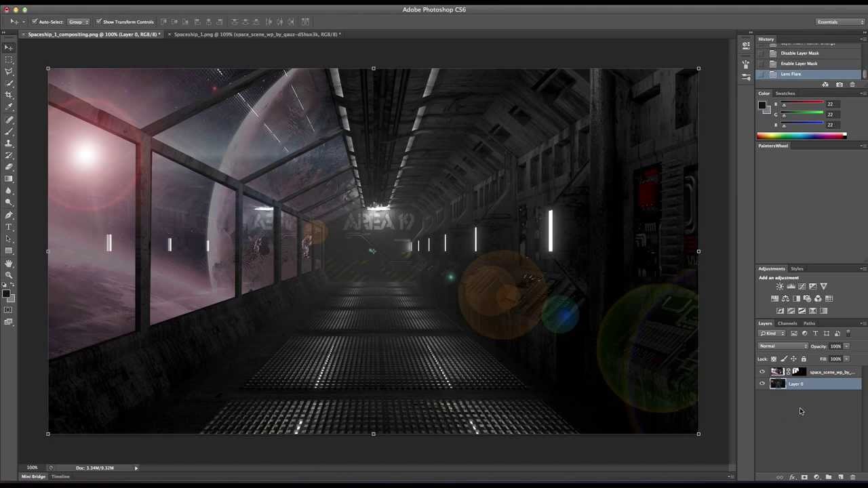This screenshot has width=868, height=488.
Task: Open the Mini Bridge panel tab
Action: tap(33, 476)
